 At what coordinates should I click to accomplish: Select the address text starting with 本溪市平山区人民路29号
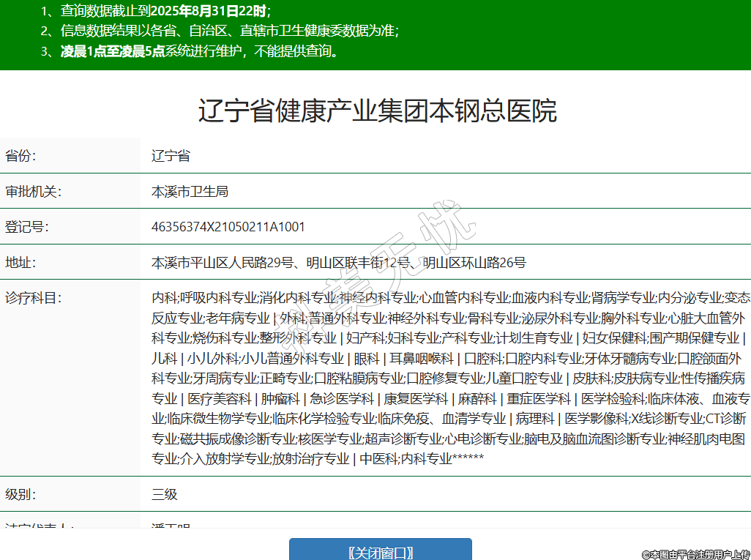338,263
